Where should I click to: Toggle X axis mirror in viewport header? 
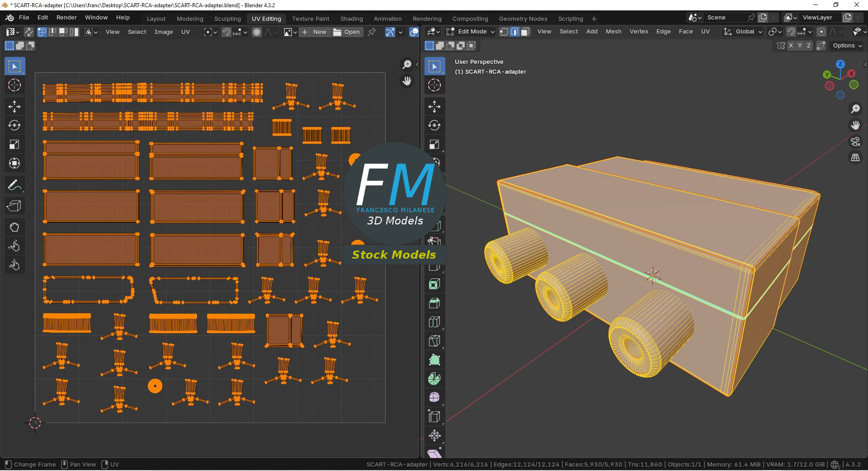[x=791, y=46]
